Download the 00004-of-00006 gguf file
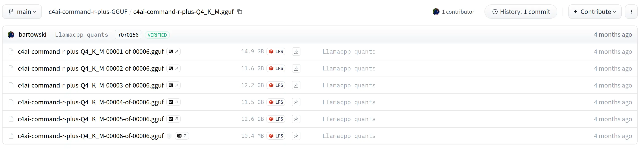This screenshot has height=151, width=644. pyautogui.click(x=296, y=102)
